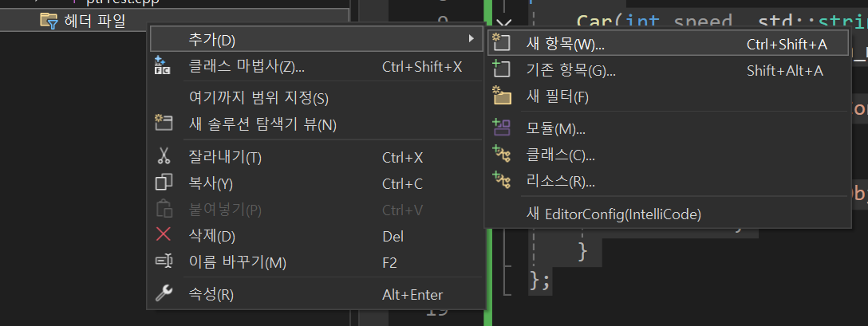Image resolution: width=868 pixels, height=326 pixels.
Task: Click the red X delete icon
Action: coord(164,234)
